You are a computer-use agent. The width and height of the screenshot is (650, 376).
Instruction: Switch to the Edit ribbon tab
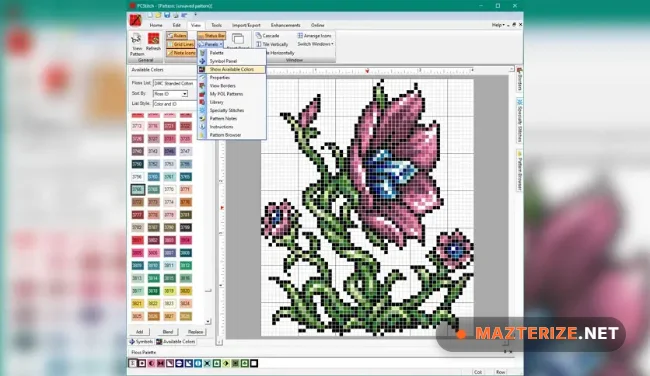[x=177, y=25]
